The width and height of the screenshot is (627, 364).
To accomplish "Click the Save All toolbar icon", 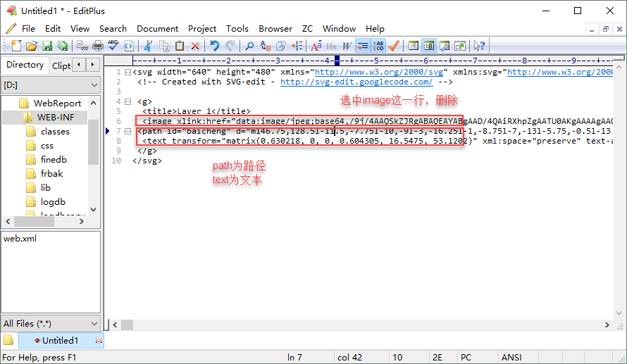I will click(x=63, y=46).
